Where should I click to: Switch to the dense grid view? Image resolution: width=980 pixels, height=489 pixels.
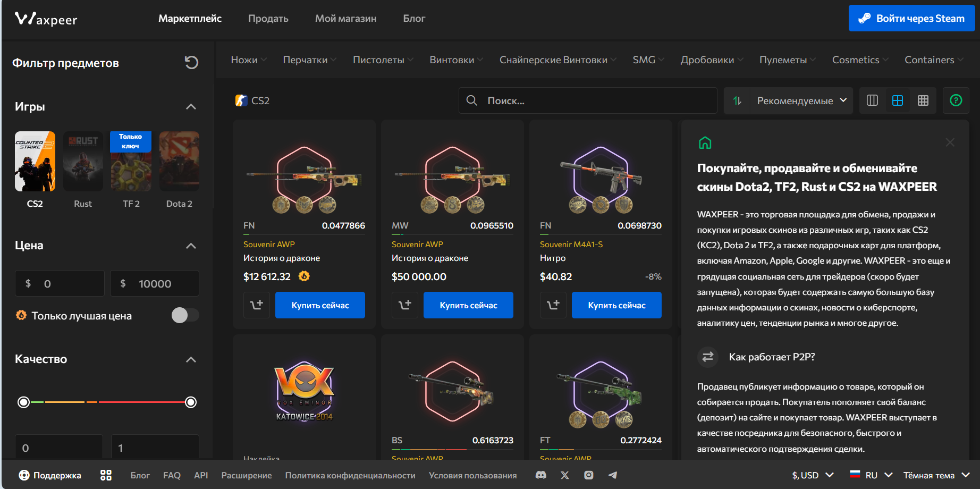click(923, 100)
